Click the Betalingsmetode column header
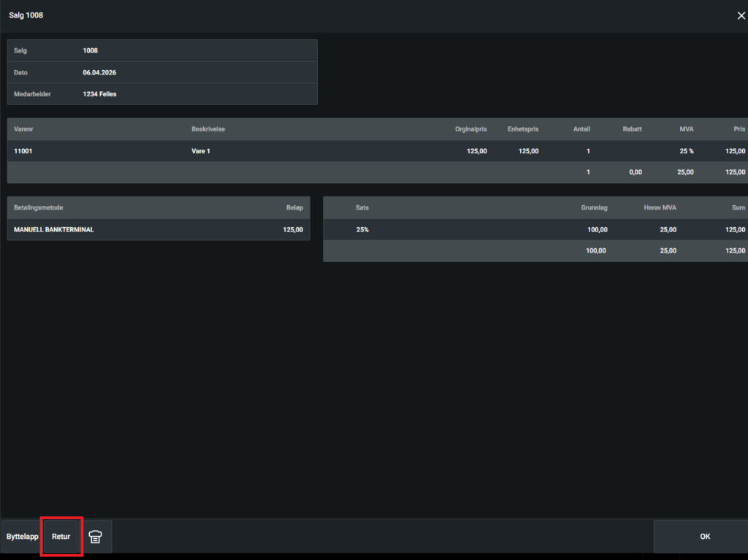 tap(43, 207)
